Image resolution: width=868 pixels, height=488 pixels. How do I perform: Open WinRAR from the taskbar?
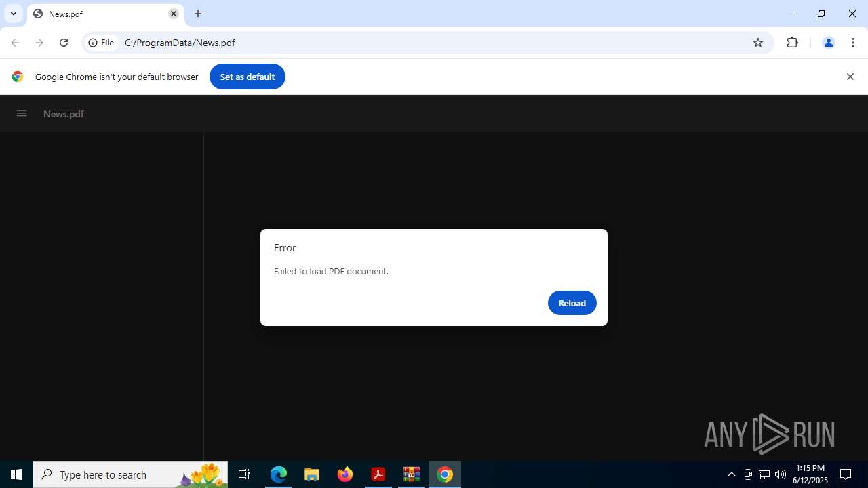(x=412, y=474)
